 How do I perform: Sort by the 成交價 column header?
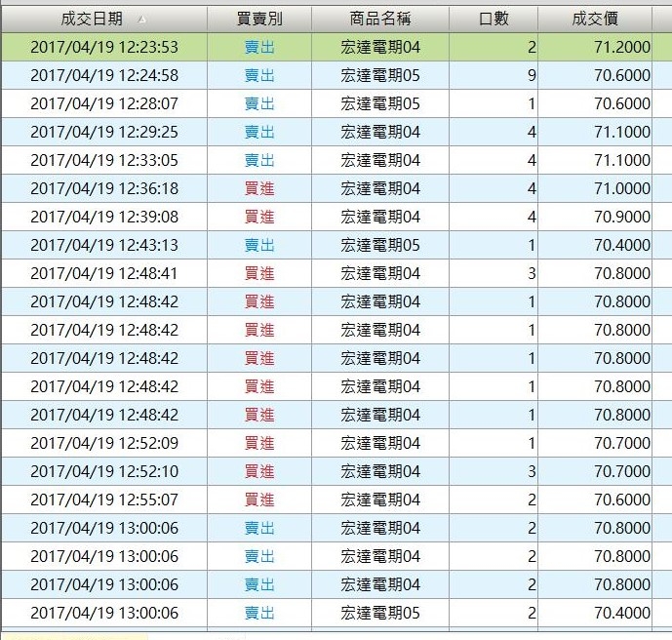click(595, 19)
